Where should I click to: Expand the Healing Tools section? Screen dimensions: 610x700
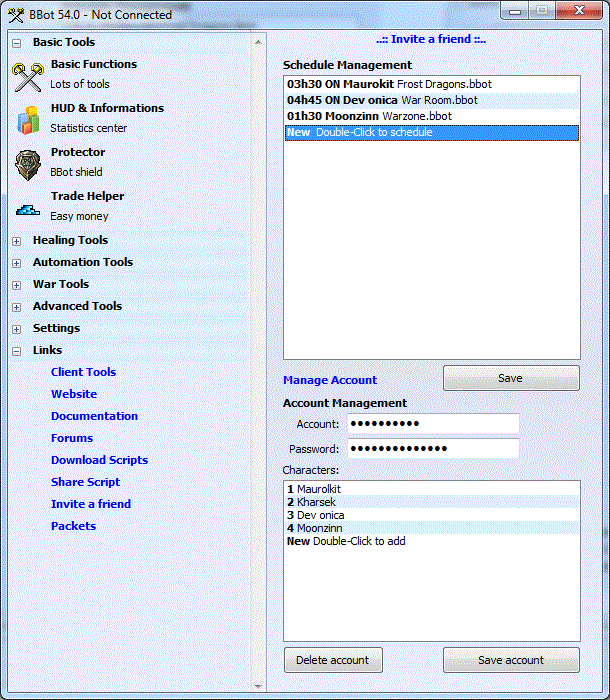[x=16, y=241]
